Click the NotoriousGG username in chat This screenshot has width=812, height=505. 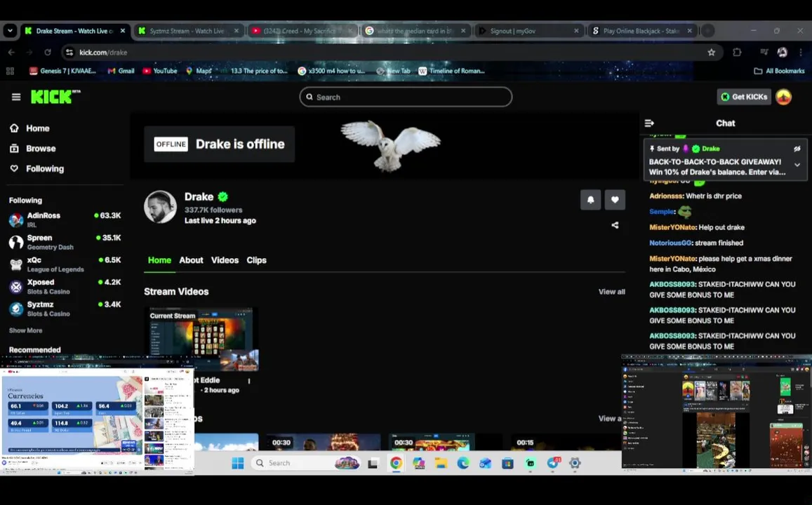tap(670, 243)
